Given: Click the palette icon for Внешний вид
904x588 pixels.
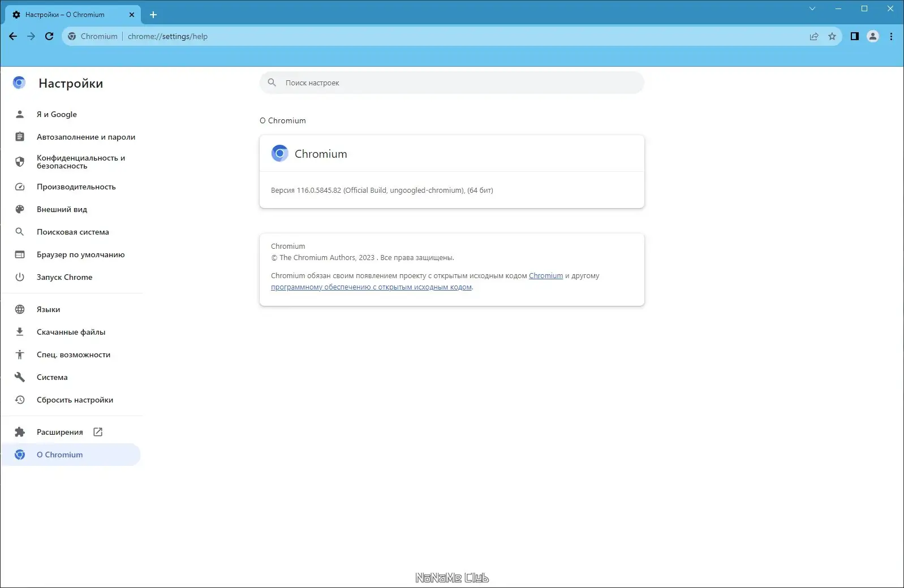Looking at the screenshot, I should pyautogui.click(x=20, y=209).
